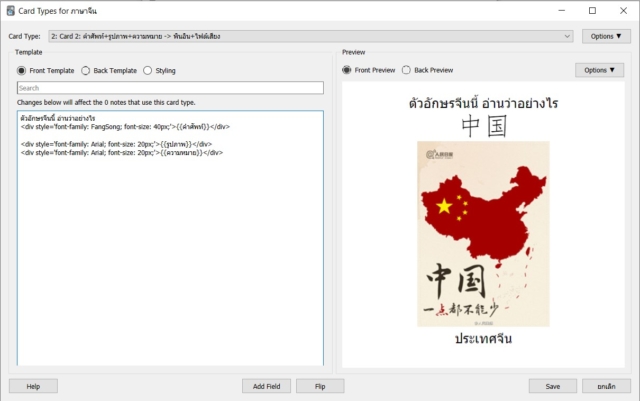Click the {{รูปภาพ}} div line in the template
This screenshot has width=640, height=401.
(116, 144)
